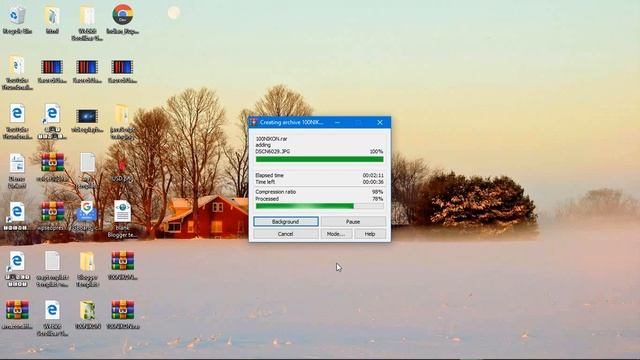The image size is (640, 360).
Task: Select the blank Blogger template document icon
Action: point(122,218)
